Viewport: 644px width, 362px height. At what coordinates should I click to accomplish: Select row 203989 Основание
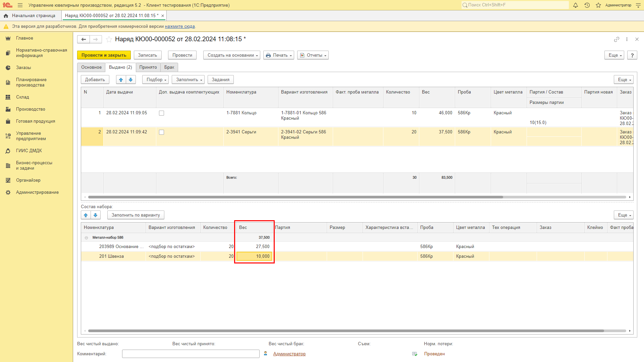click(x=357, y=247)
